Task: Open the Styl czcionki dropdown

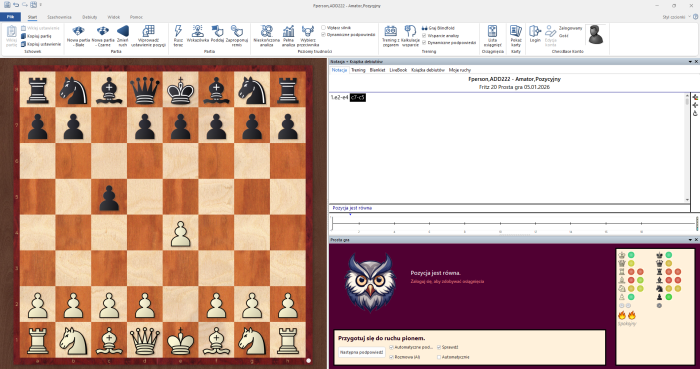Action: (676, 17)
